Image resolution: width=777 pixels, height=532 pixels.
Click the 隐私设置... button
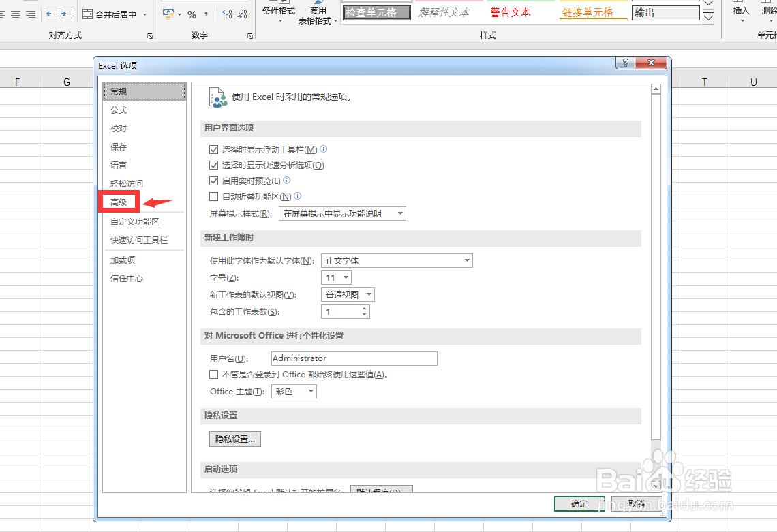pyautogui.click(x=235, y=439)
